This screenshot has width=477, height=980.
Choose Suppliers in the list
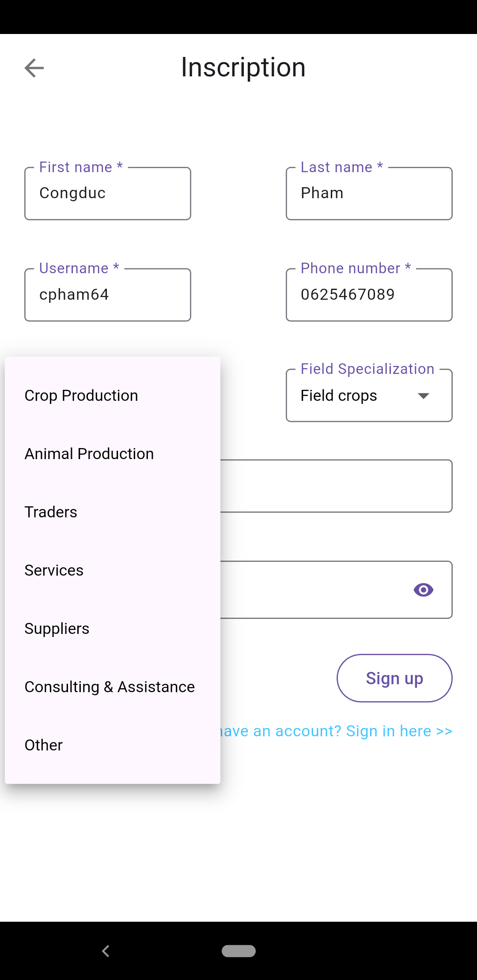[x=57, y=629]
